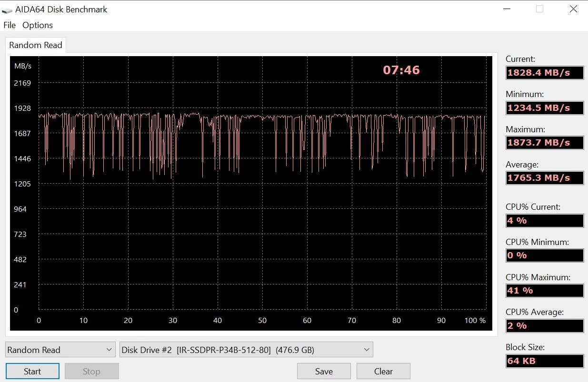Click the Stop button
Viewport: 588px width, 382px height.
tap(91, 371)
